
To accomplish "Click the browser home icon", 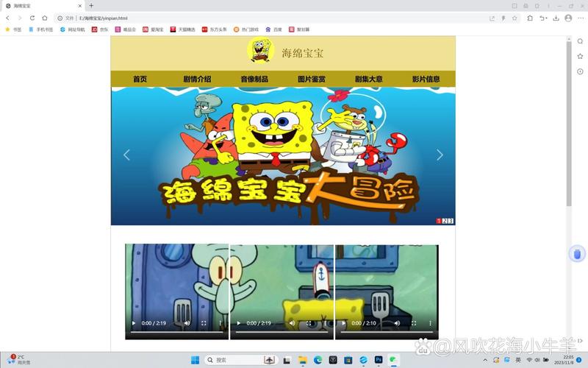I will tap(45, 18).
